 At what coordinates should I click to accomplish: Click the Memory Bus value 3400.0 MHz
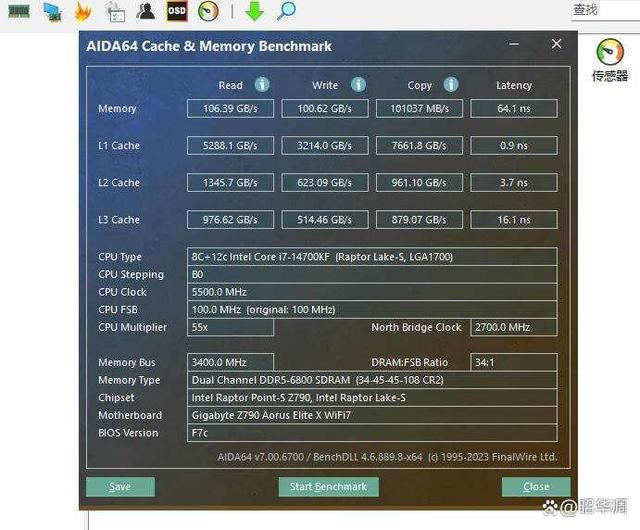pos(230,362)
